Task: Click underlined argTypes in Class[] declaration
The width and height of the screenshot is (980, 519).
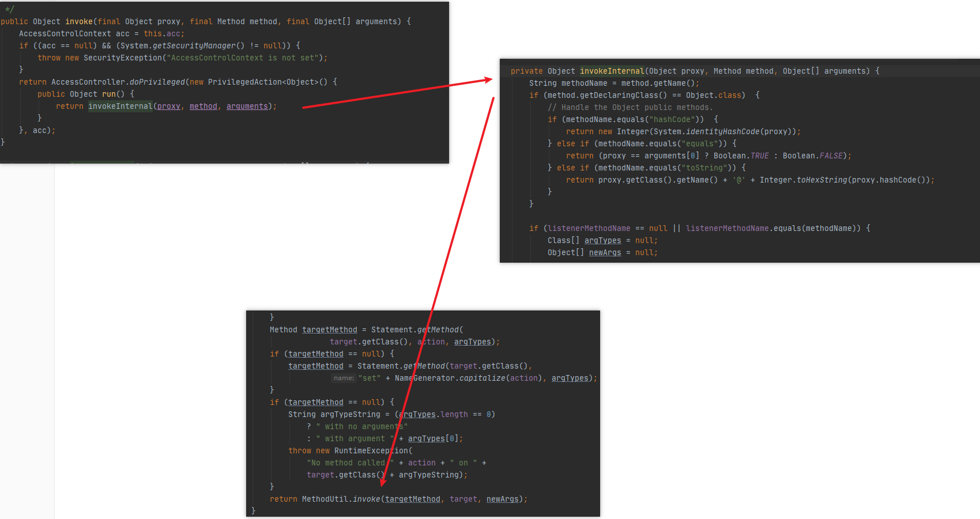Action: coord(602,241)
